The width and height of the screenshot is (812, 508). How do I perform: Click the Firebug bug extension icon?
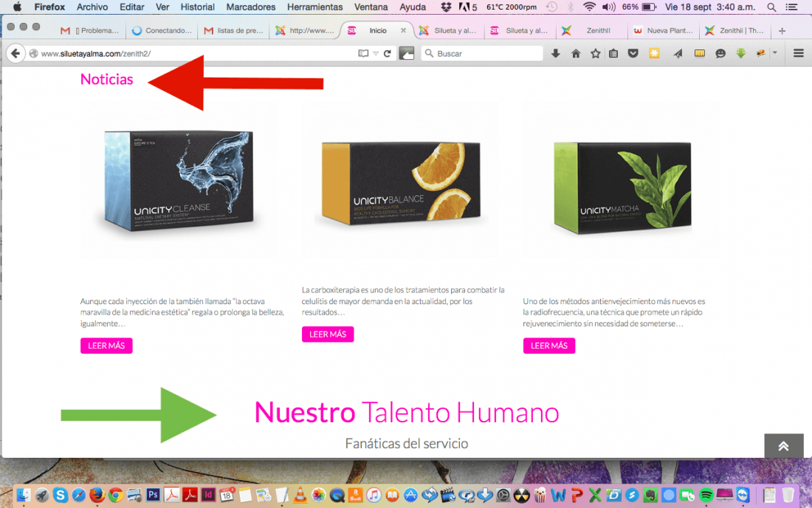click(761, 53)
